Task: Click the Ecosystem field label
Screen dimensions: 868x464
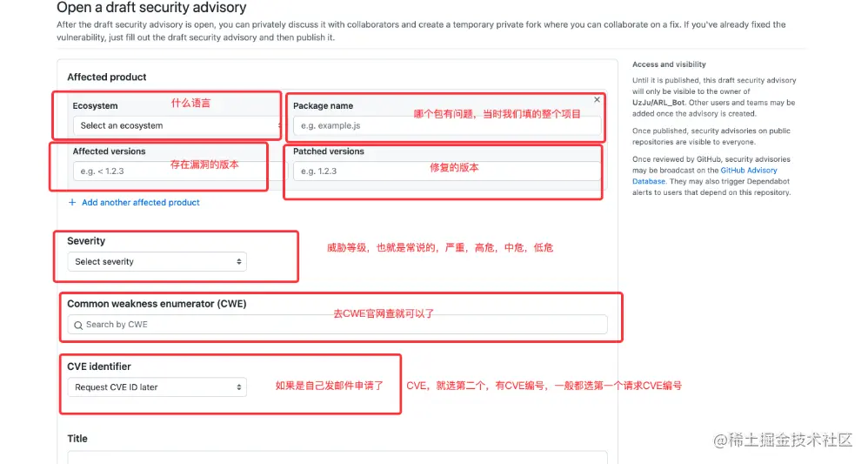Action: click(x=95, y=105)
